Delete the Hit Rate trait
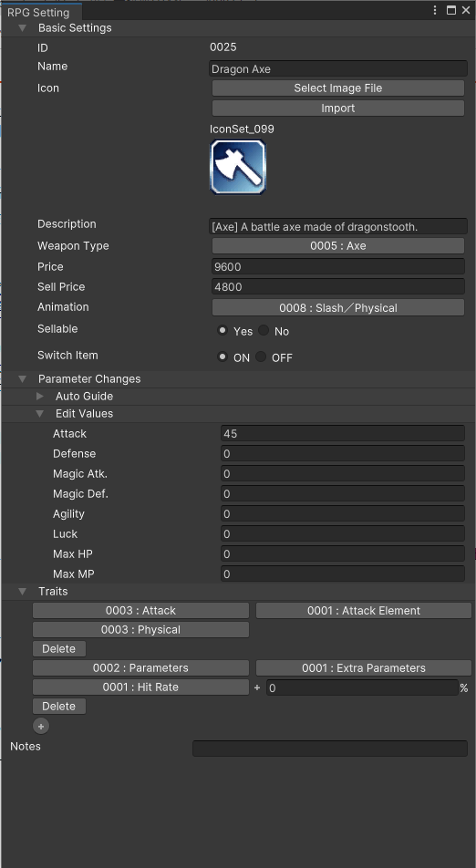The width and height of the screenshot is (476, 868). pyautogui.click(x=58, y=707)
